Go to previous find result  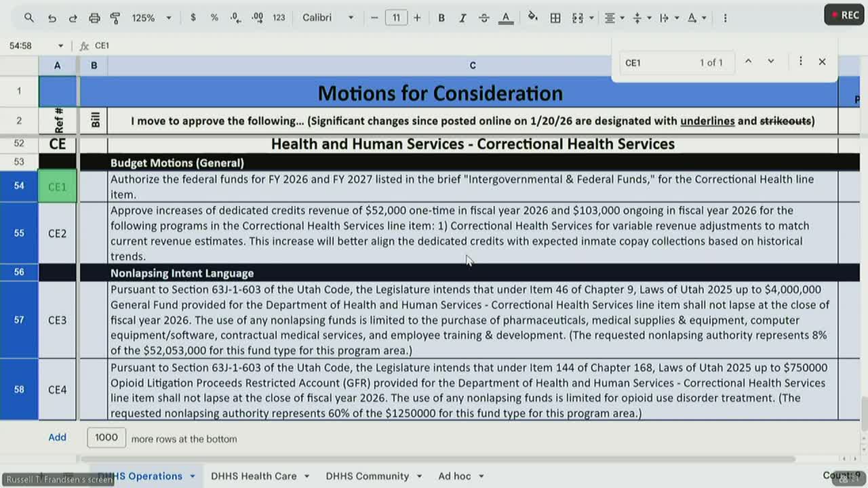click(748, 62)
